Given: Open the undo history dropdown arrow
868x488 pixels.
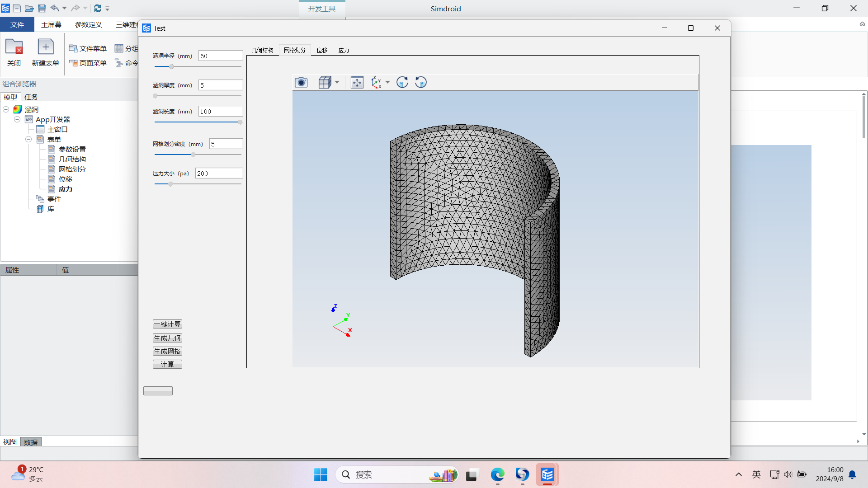Looking at the screenshot, I should click(x=64, y=8).
